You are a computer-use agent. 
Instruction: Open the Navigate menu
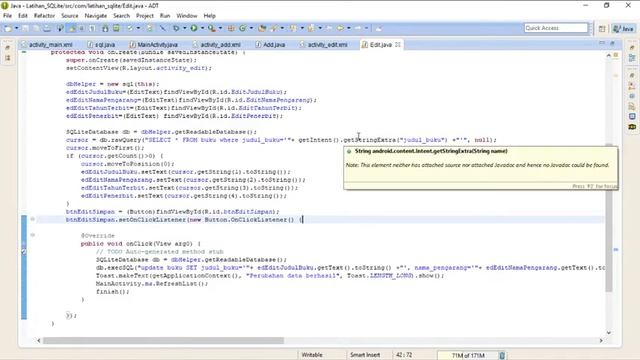[96, 16]
